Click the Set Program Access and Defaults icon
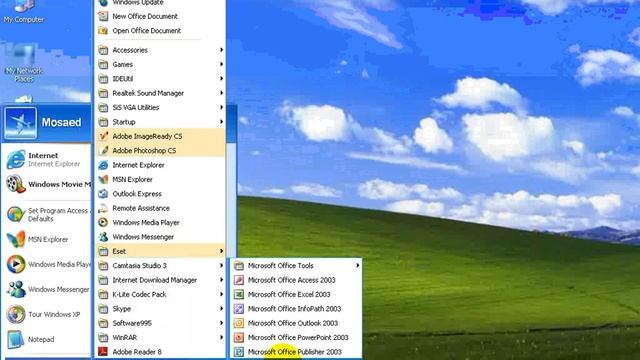 (16, 215)
